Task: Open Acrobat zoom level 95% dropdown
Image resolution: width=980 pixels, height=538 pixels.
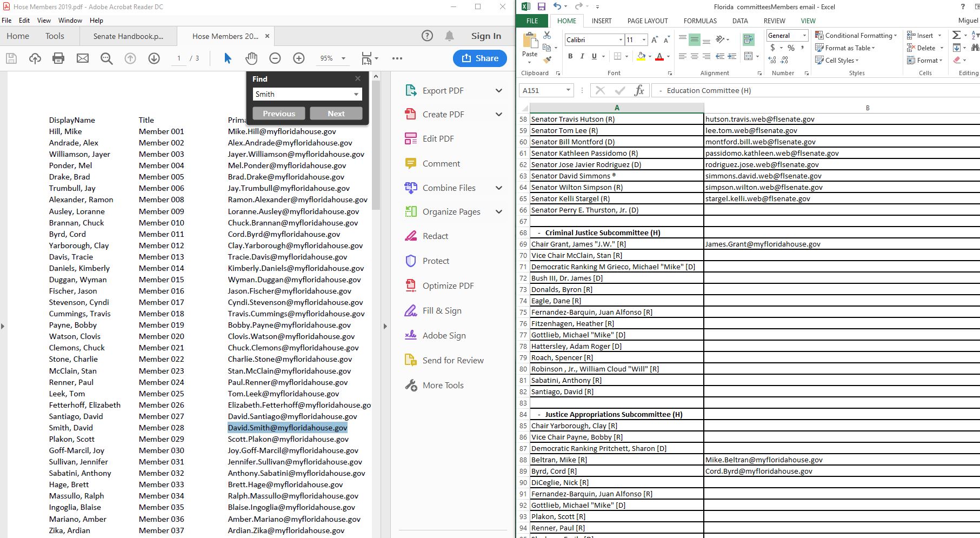Action: point(343,58)
